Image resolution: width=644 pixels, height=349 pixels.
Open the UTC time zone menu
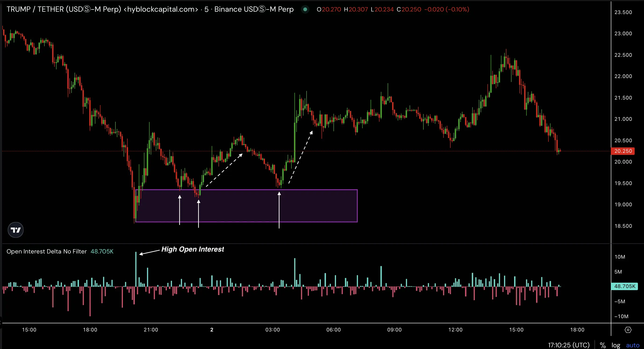click(x=569, y=345)
